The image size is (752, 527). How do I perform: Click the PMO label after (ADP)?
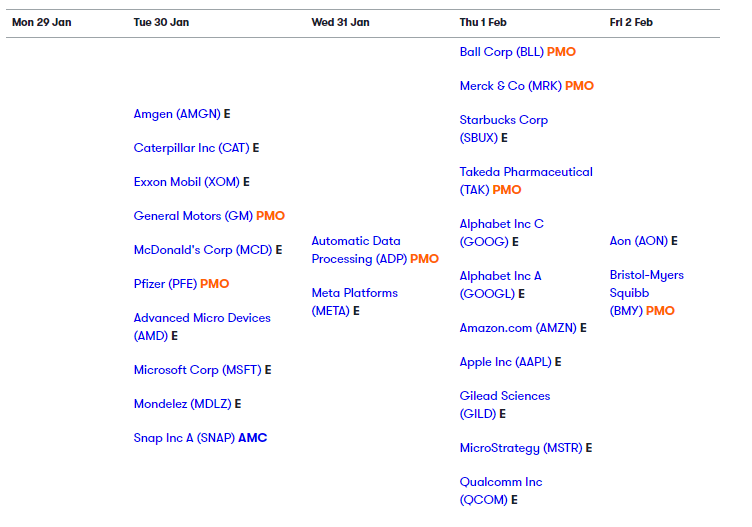424,259
